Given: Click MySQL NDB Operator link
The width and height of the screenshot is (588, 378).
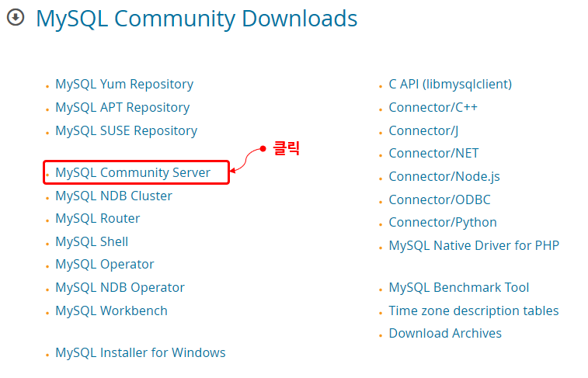Looking at the screenshot, I should point(120,288).
